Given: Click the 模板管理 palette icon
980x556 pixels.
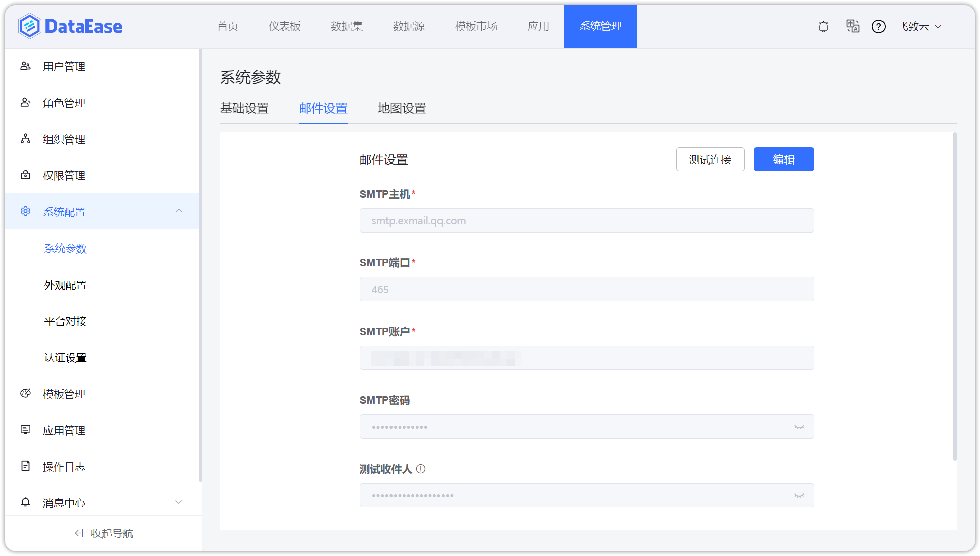Looking at the screenshot, I should [25, 393].
